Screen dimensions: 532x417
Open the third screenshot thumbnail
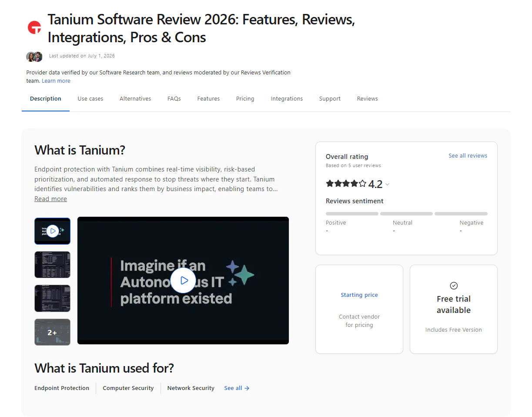pos(52,299)
